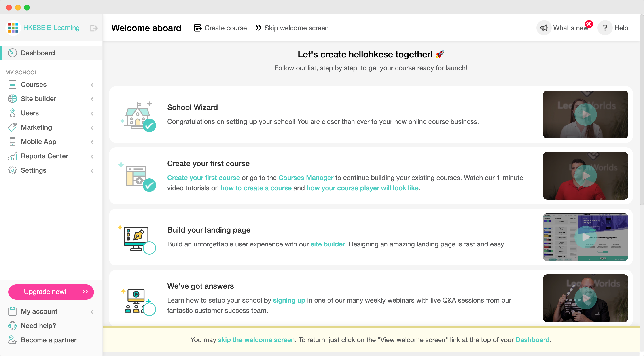Click the vertical page scrollbar
Screen dimensions: 644x356
coord(641,110)
